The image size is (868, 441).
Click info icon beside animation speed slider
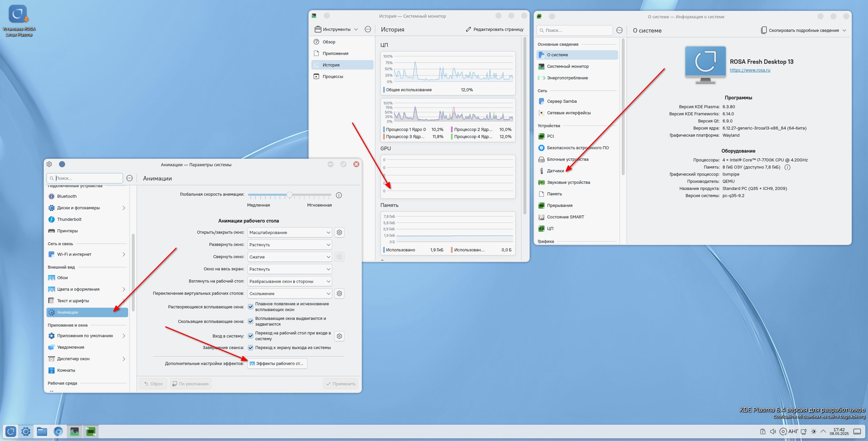pyautogui.click(x=339, y=195)
